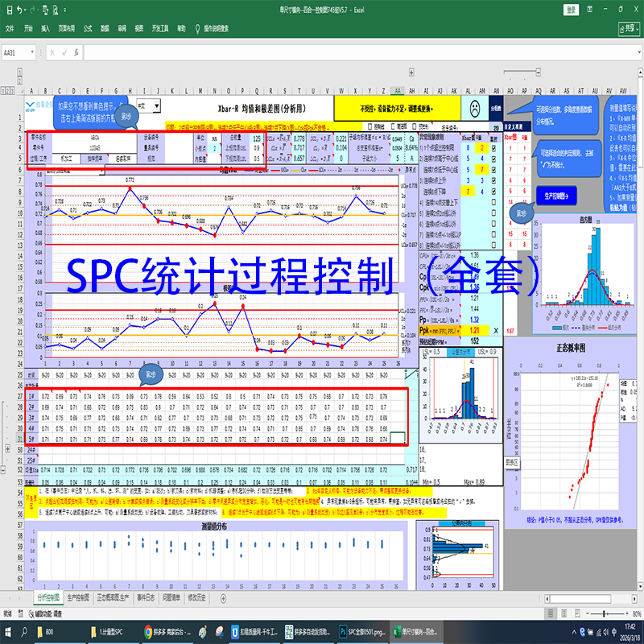Click the sad face status icon
Viewport: 644px width, 644px height.
coord(475,109)
